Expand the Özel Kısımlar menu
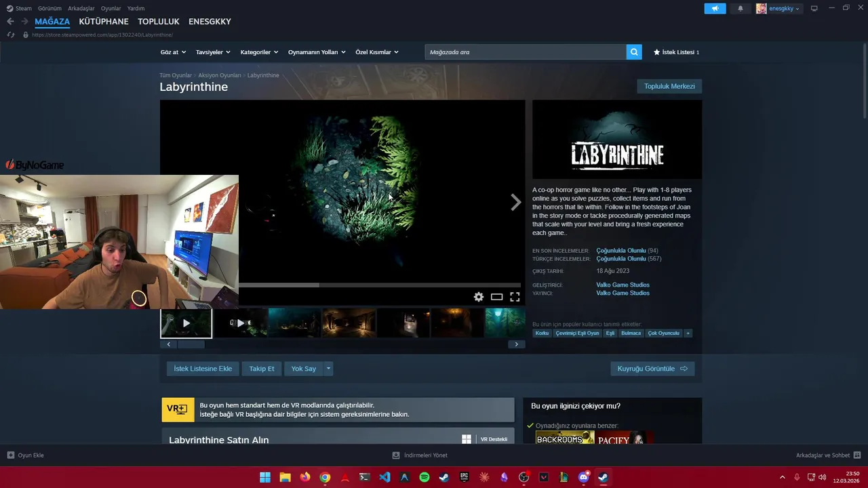Screen dimensions: 868x488 coord(377,52)
